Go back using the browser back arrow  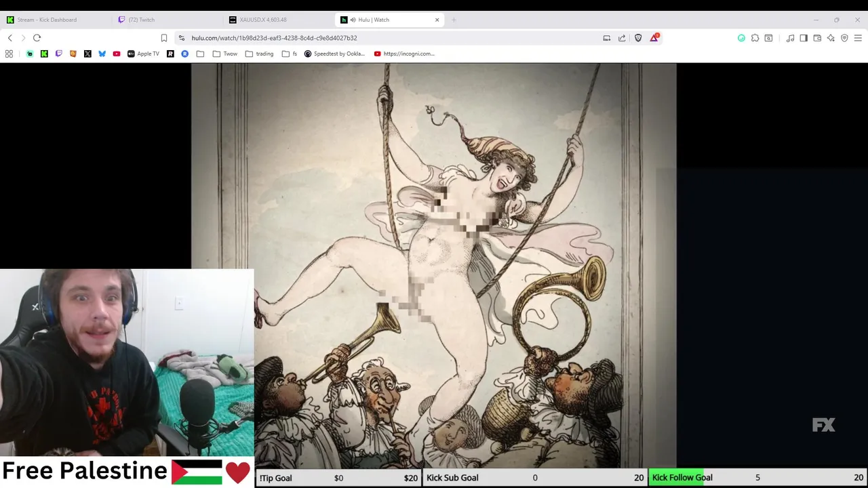tap(9, 38)
